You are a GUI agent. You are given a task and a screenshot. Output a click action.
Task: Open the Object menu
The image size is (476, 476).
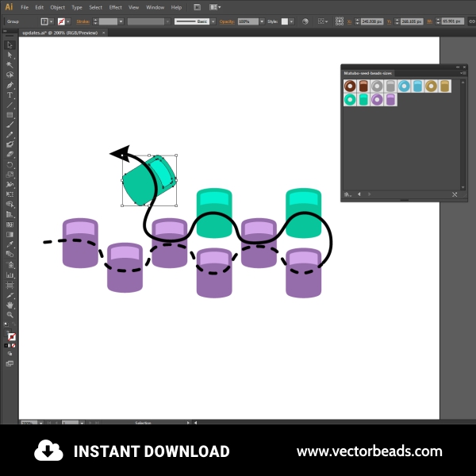coord(57,7)
